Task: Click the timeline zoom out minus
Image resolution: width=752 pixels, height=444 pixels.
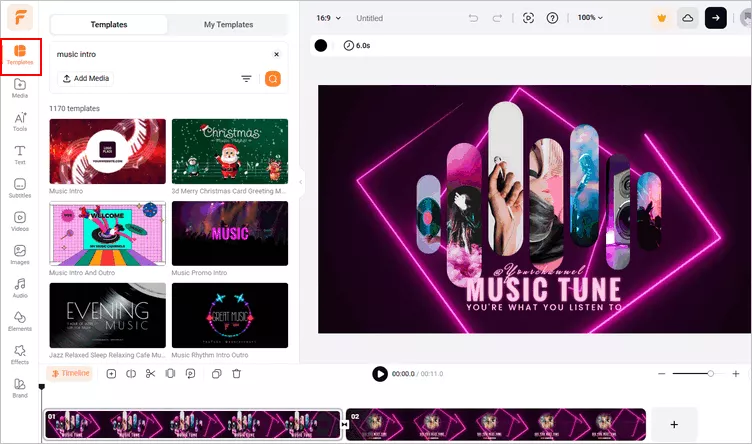Action: pos(661,374)
